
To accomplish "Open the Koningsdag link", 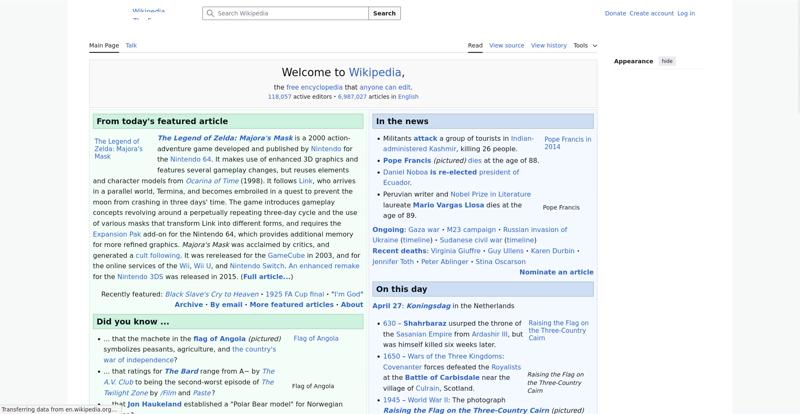I will tap(429, 306).
